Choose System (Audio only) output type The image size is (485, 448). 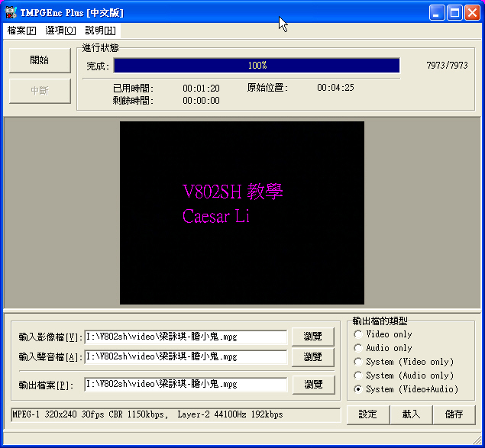click(358, 375)
